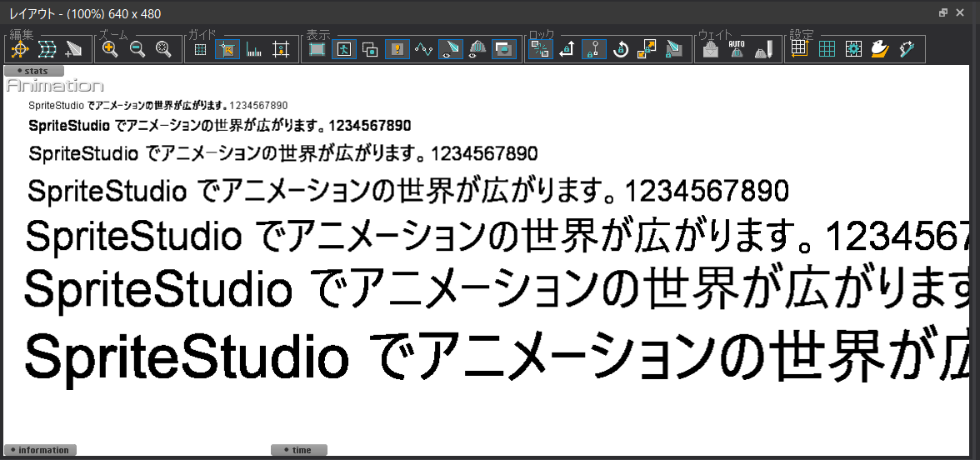980x460 pixels.
Task: Select the move/transform tool in 編集 group
Action: 20,49
